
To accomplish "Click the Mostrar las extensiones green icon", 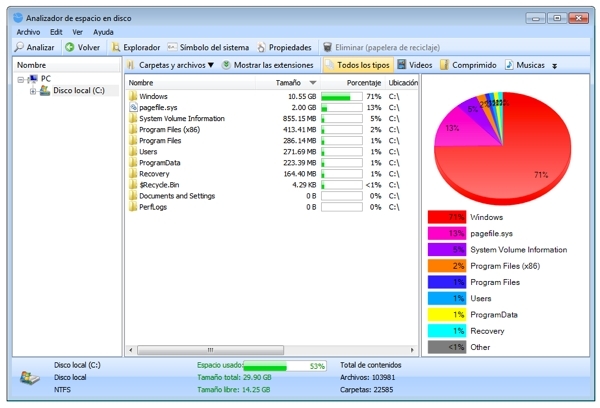I will 226,65.
